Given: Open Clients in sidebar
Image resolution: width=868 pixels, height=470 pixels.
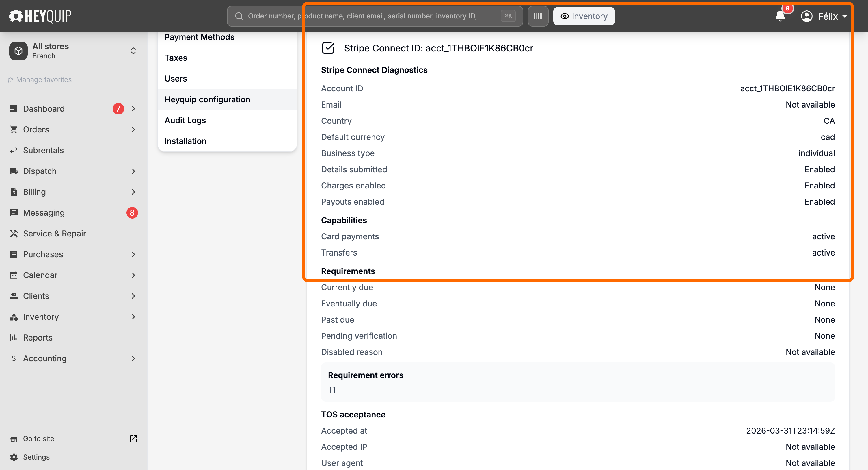Looking at the screenshot, I should tap(74, 296).
